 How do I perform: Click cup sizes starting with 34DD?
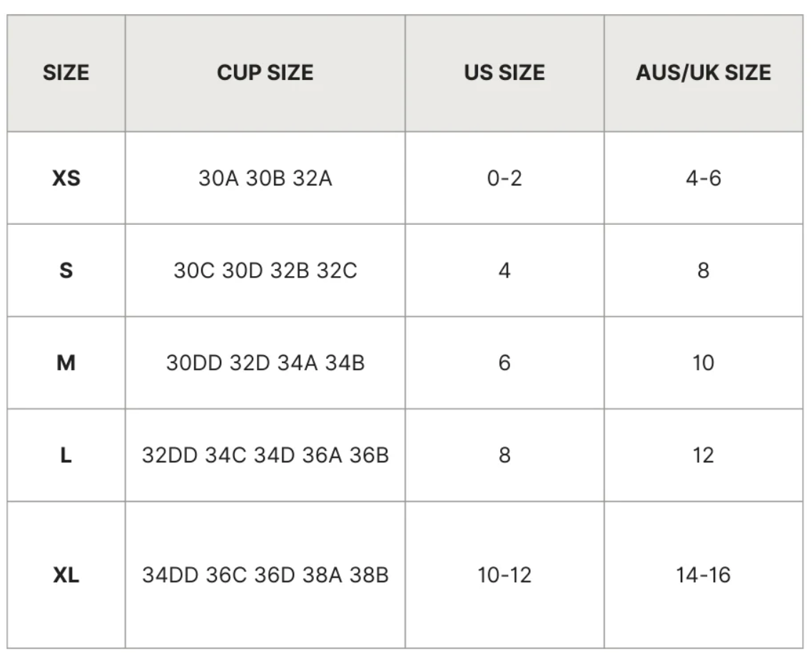pyautogui.click(x=265, y=575)
